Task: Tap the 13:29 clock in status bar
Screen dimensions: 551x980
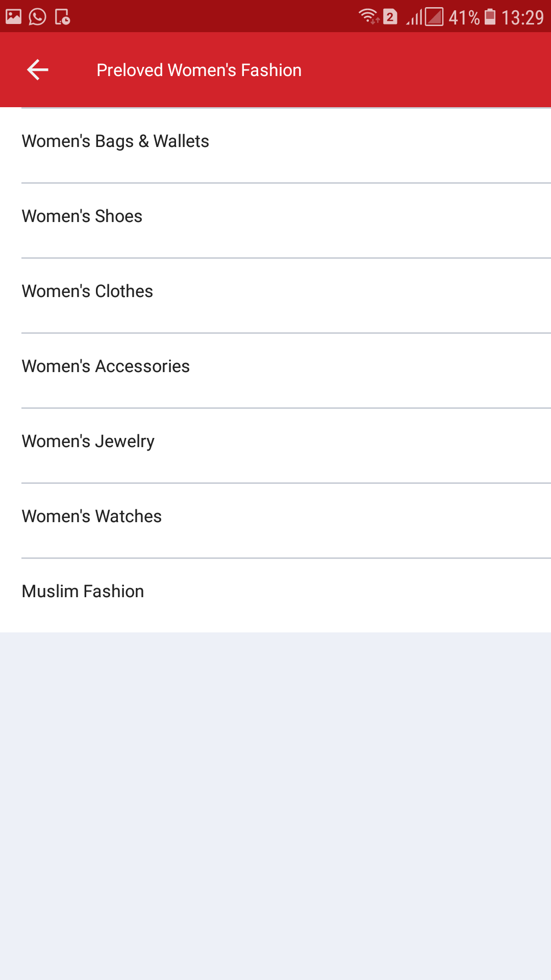Action: tap(522, 18)
